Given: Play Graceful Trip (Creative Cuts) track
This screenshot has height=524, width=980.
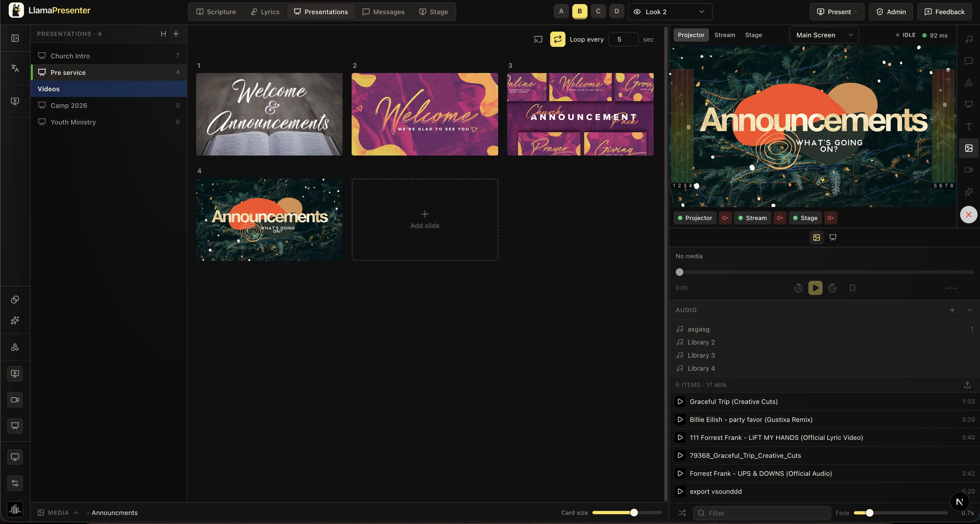Looking at the screenshot, I should click(680, 401).
